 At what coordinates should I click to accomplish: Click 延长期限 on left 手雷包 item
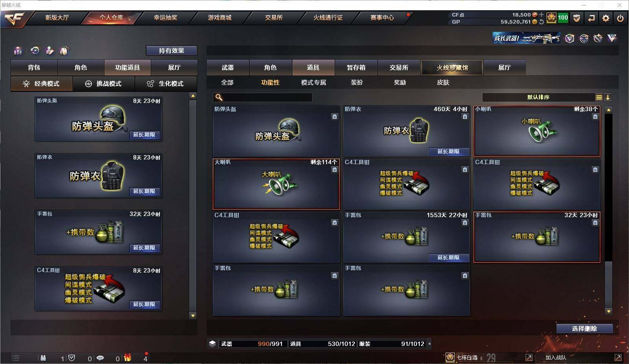[x=144, y=248]
